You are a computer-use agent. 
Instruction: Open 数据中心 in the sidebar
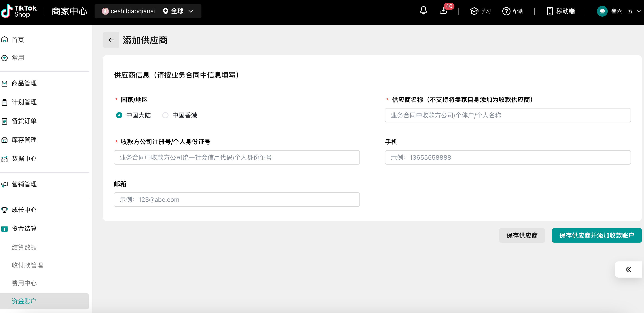pos(24,159)
